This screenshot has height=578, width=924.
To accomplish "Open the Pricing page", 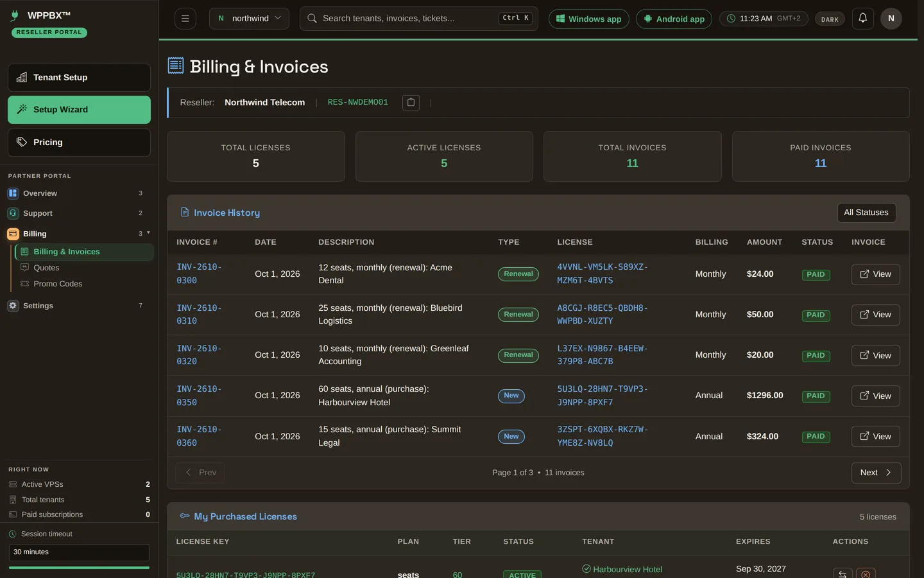I will click(x=79, y=143).
